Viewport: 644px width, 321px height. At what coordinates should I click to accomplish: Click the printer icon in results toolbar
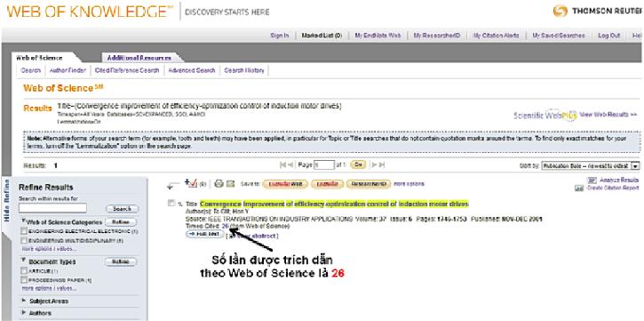coord(219,184)
